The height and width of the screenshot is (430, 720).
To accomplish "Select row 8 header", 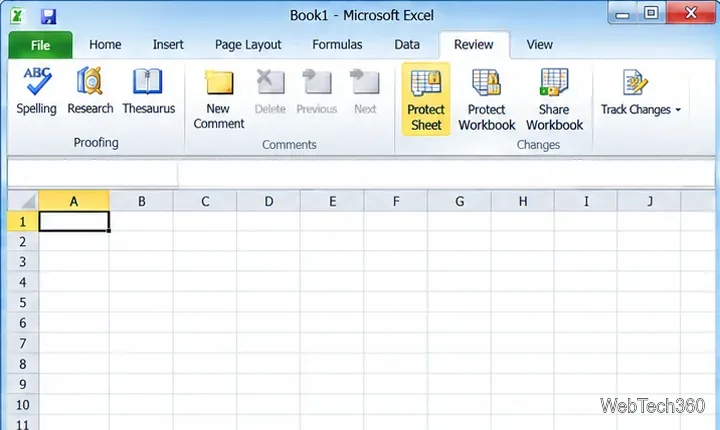I will 23,364.
